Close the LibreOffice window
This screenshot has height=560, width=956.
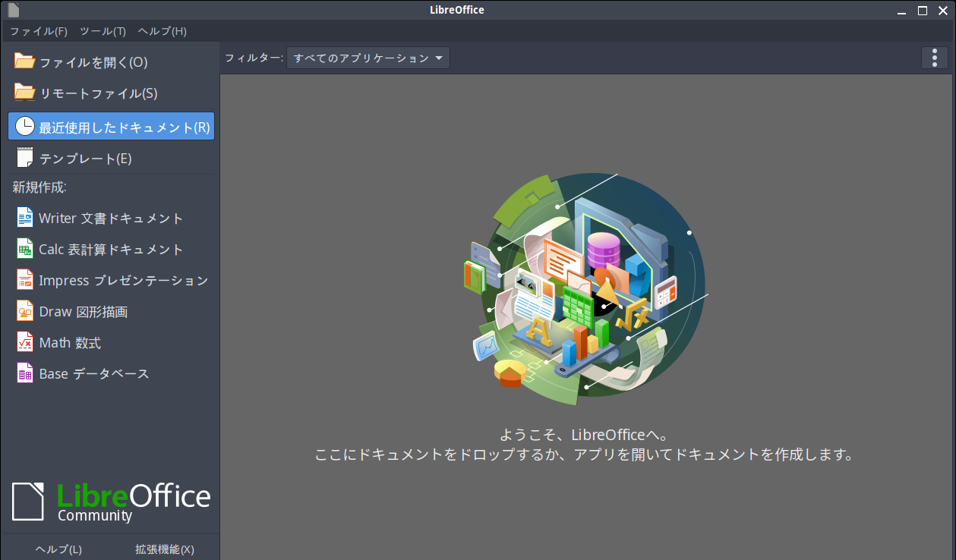(x=943, y=11)
